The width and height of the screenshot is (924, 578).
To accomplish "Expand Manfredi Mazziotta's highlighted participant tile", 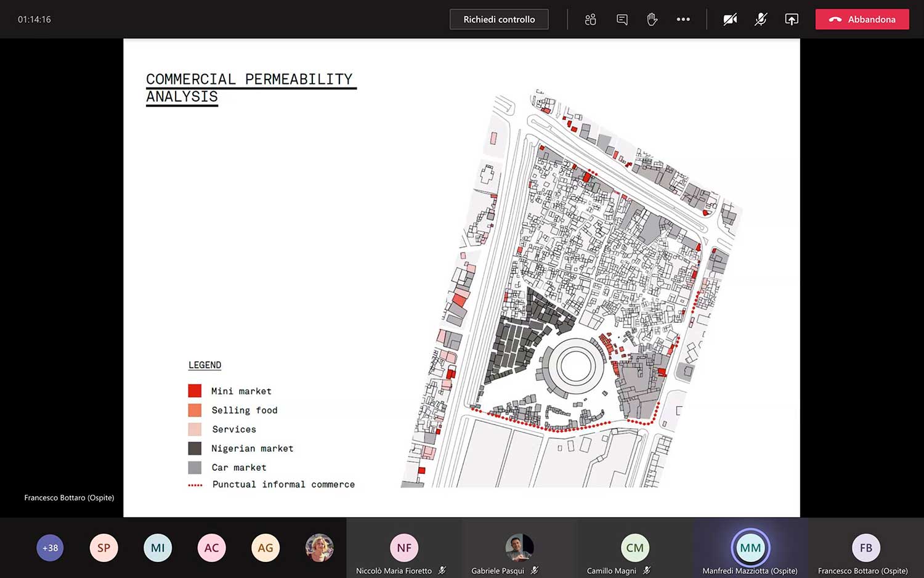I will [x=750, y=548].
